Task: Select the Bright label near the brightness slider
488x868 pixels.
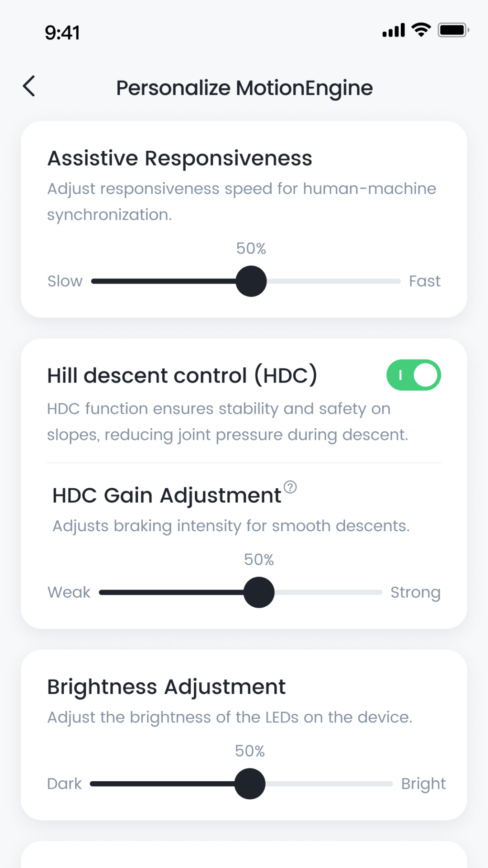Action: tap(423, 783)
